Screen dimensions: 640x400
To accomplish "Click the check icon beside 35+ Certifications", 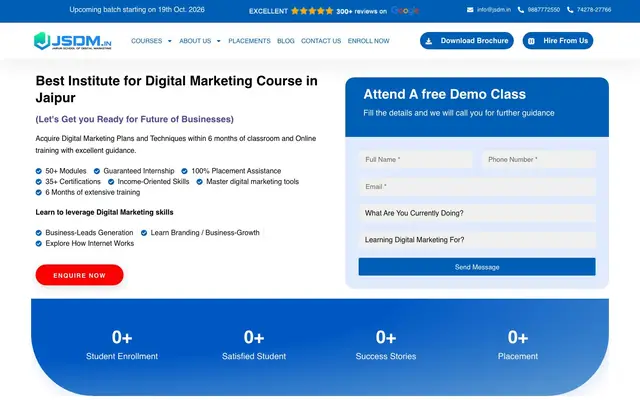I will point(39,182).
